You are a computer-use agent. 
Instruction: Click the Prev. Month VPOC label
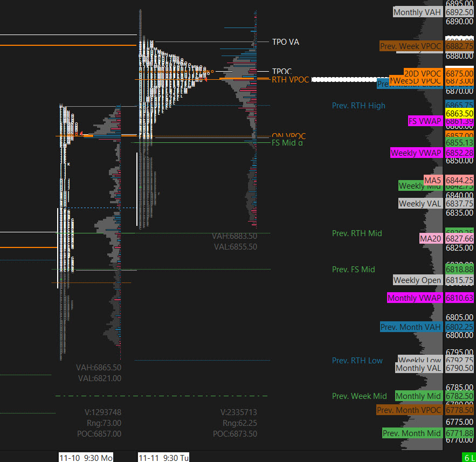coord(409,410)
